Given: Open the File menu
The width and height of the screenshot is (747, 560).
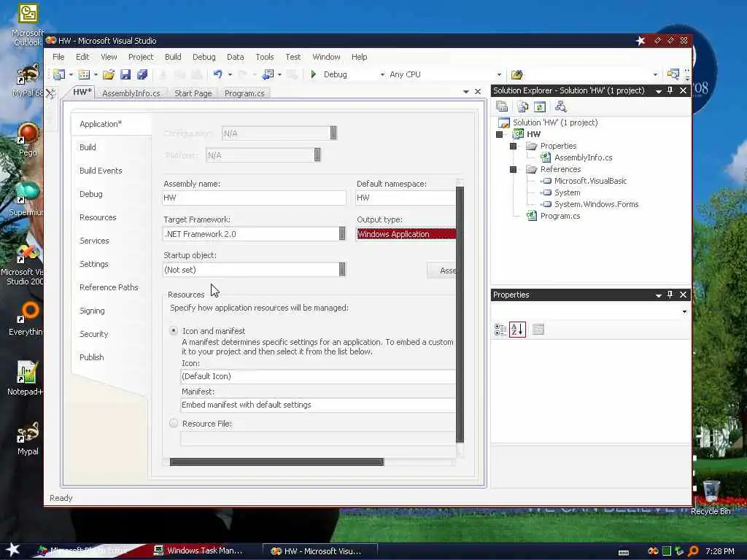Looking at the screenshot, I should (x=58, y=57).
